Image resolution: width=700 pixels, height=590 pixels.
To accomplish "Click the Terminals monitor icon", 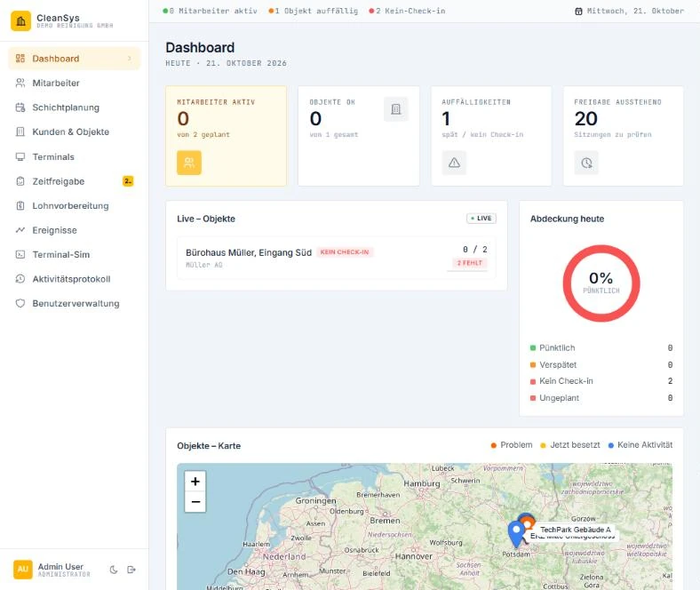I will (x=20, y=156).
